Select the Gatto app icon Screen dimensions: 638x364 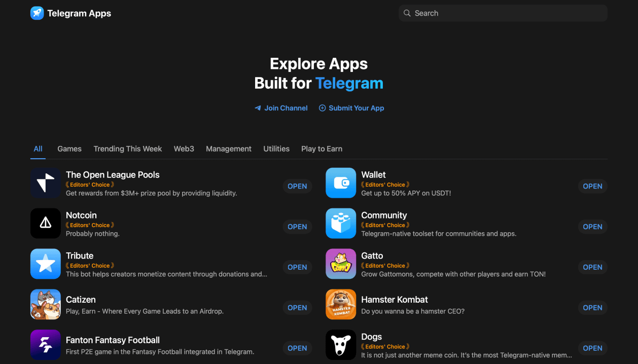click(341, 264)
